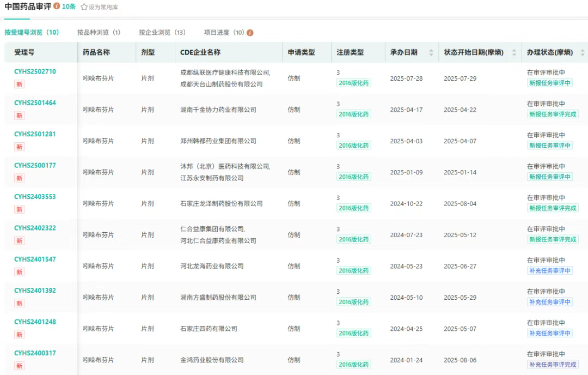Click the 新 badge under CYHS2400317

click(x=20, y=365)
